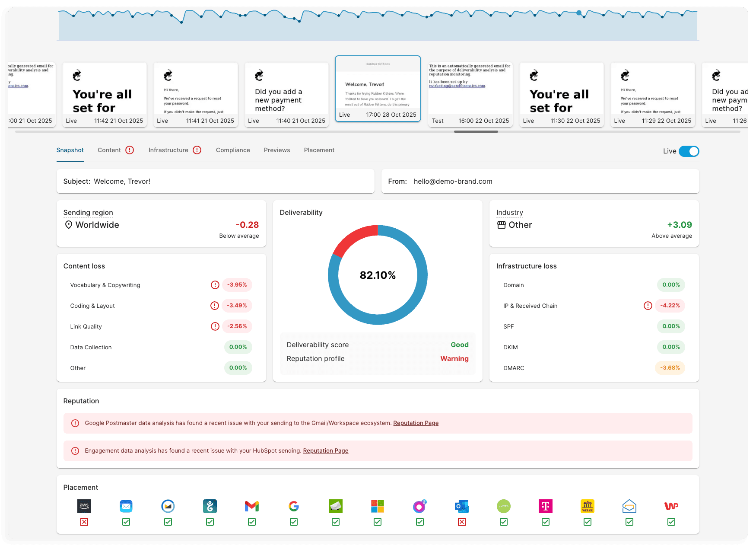Click the Google G placement icon
This screenshot has width=756, height=546.
click(x=294, y=506)
